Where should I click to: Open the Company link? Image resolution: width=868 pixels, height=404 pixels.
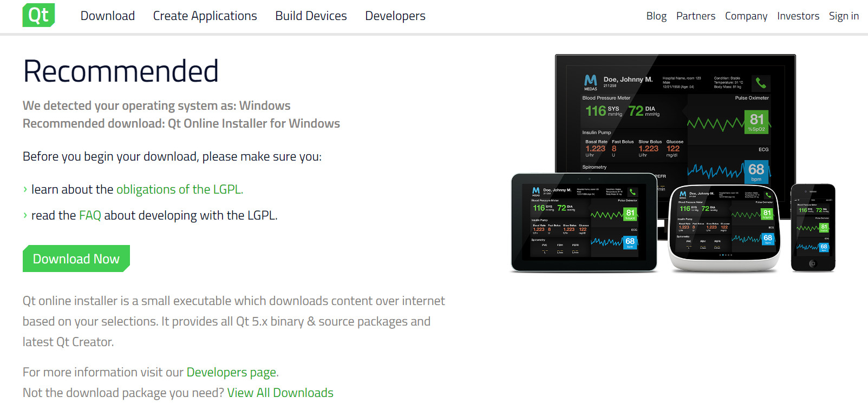[x=746, y=16]
